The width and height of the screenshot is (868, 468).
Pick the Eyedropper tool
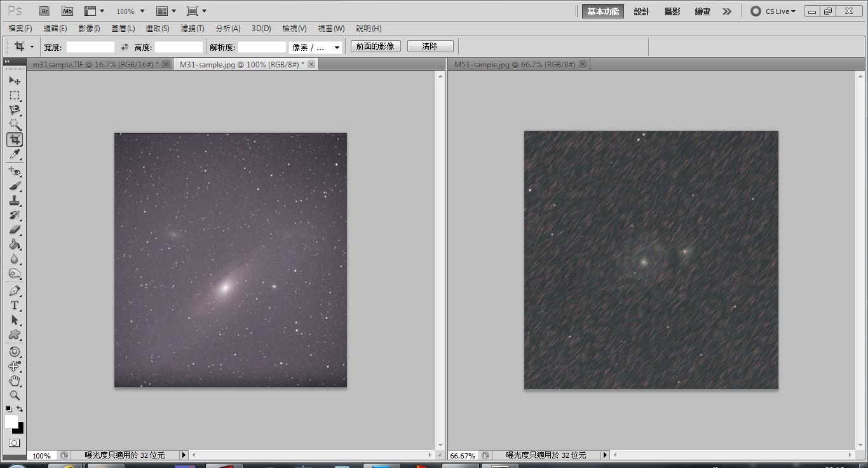pos(15,155)
